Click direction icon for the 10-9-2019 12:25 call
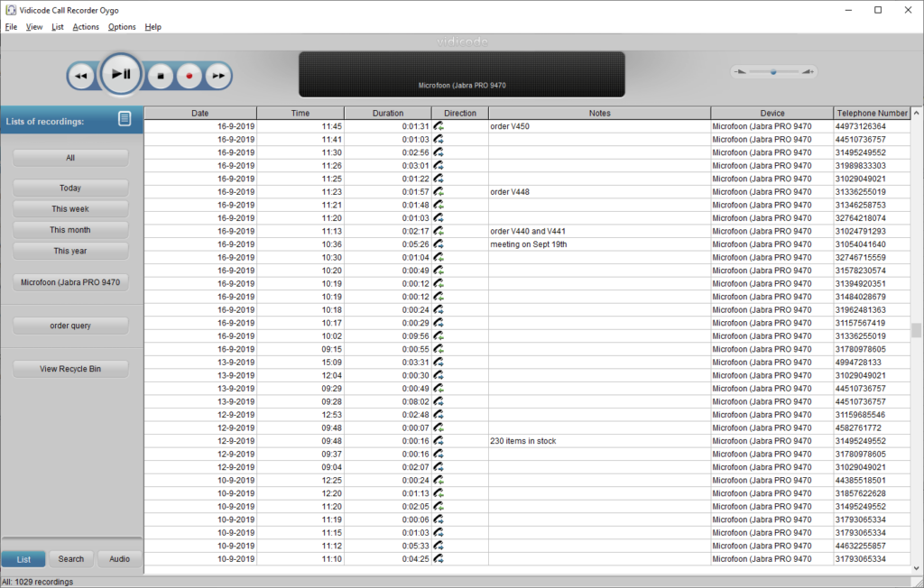The width and height of the screenshot is (924, 588). [439, 480]
